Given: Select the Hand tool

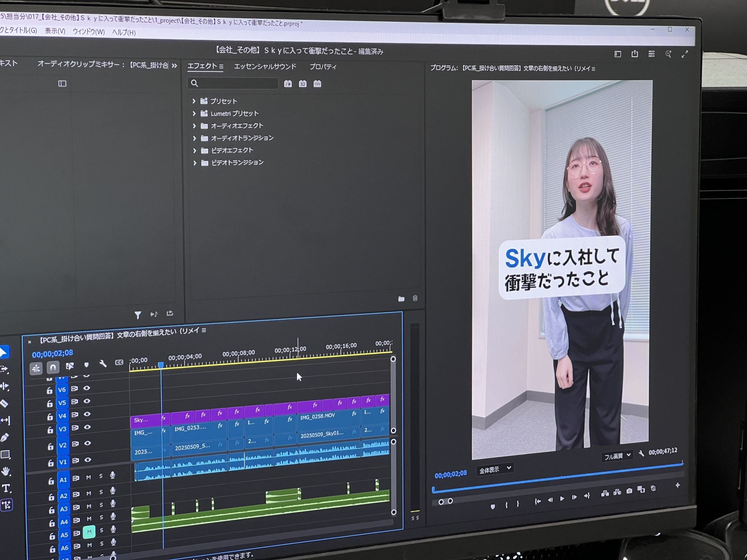Looking at the screenshot, I should [6, 471].
